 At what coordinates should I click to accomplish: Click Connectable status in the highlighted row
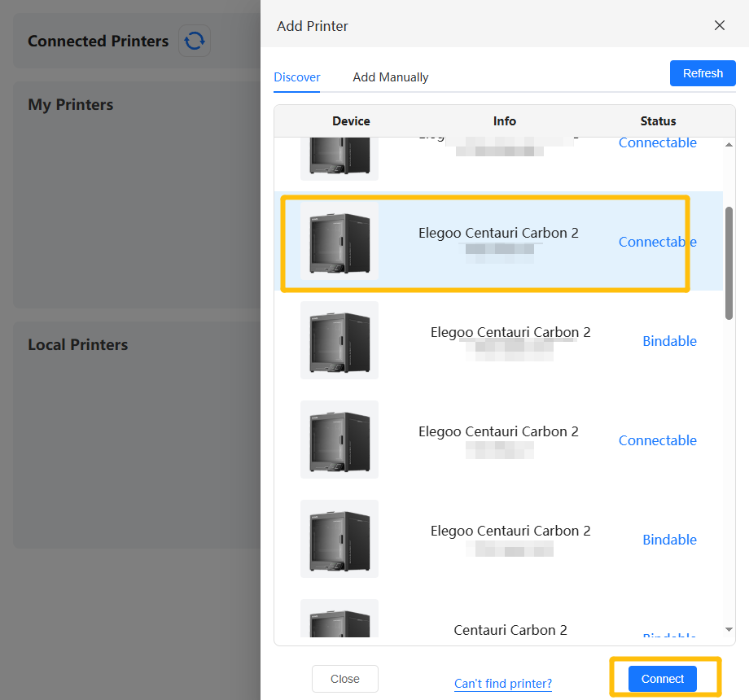(x=657, y=242)
